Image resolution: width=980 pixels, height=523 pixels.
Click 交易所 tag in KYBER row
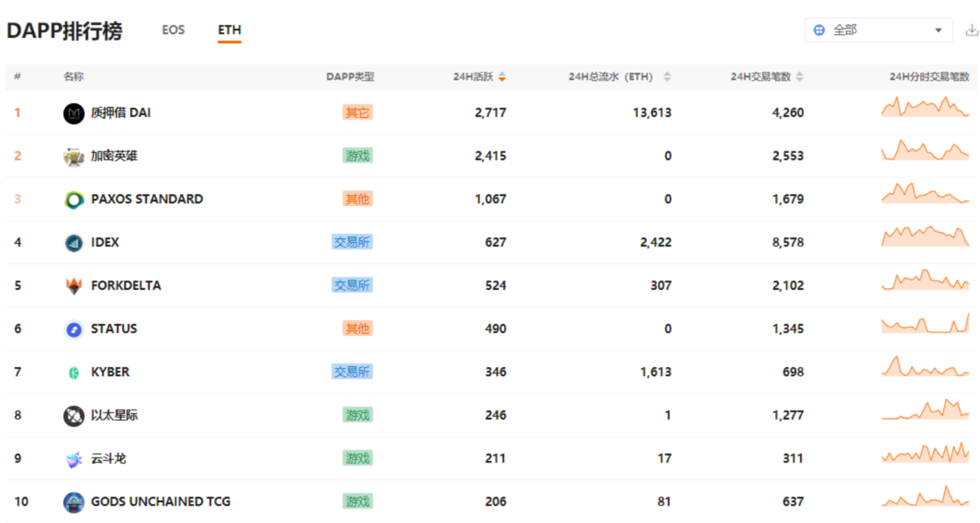coord(352,372)
